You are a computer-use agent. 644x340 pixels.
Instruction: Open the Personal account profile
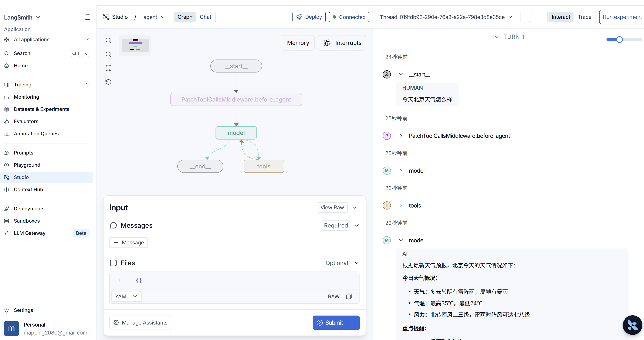pos(46,329)
